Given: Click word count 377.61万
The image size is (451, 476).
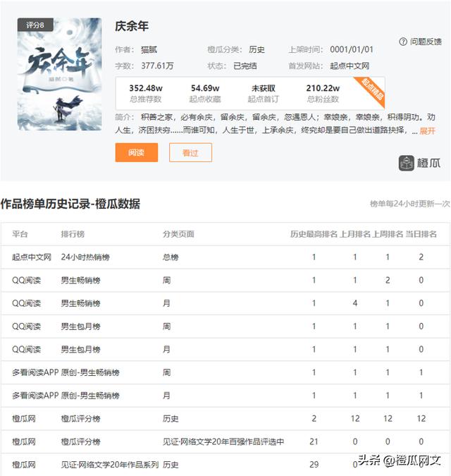Looking at the screenshot, I should [157, 66].
